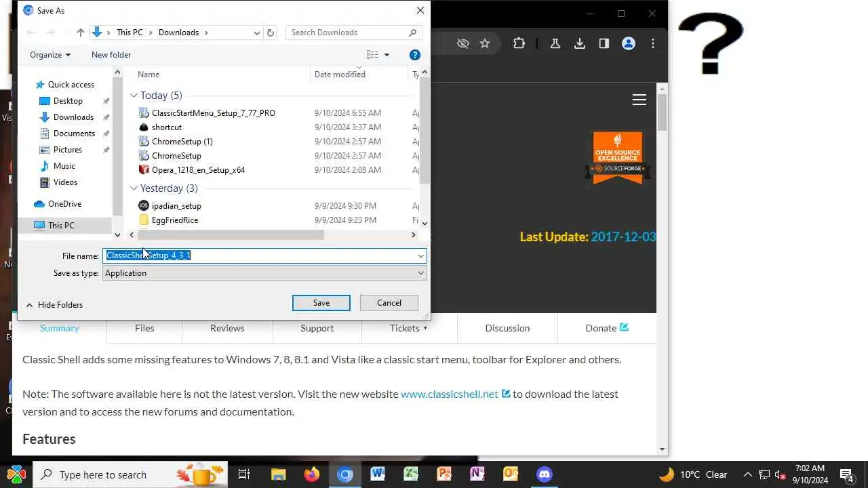Click the New folder button

111,55
